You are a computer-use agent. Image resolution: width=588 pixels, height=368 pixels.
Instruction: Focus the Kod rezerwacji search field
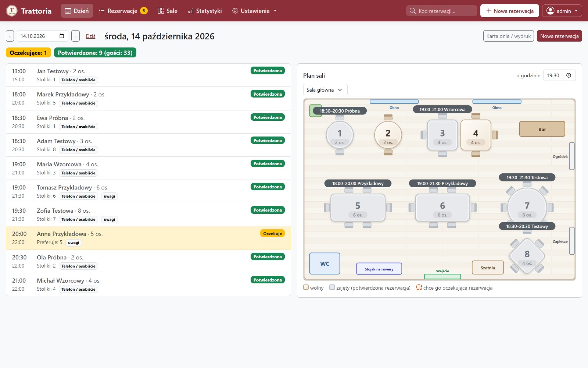442,11
